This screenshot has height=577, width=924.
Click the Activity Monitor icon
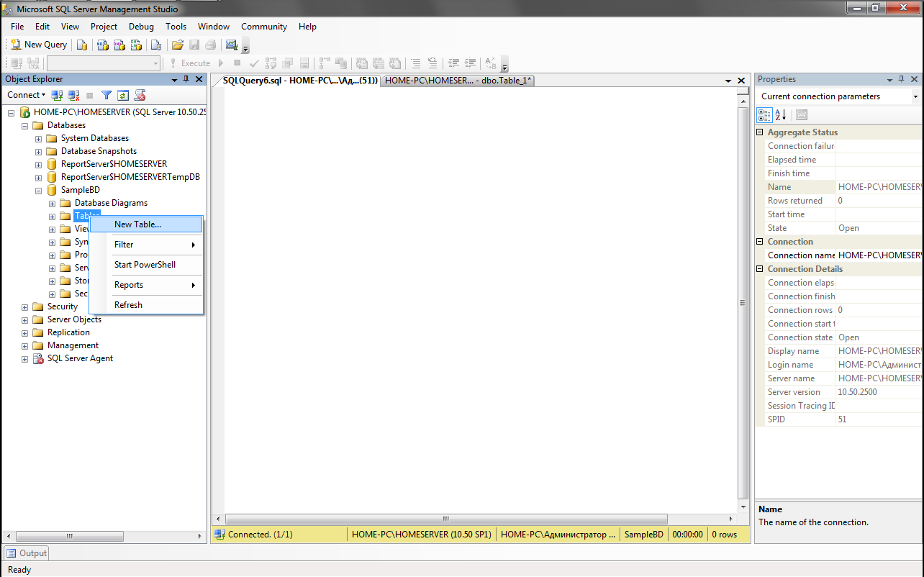pos(231,45)
